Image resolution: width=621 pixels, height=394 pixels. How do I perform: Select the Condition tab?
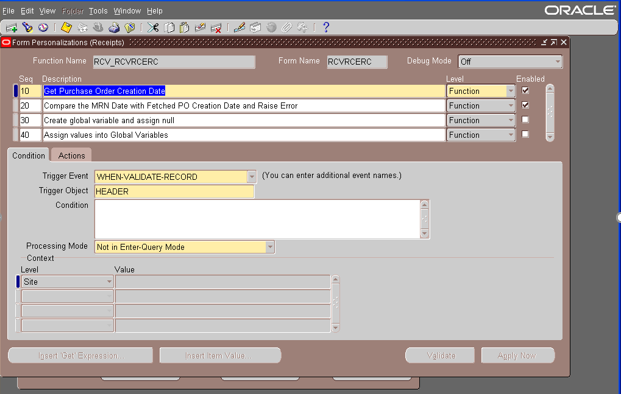coord(29,156)
